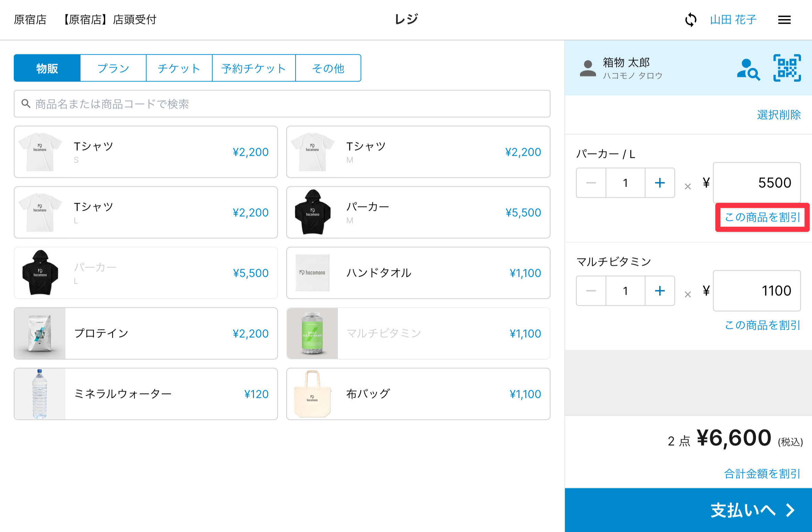Screen dimensions: 812x532
Task: Click 合計金額を割引 link
Action: coord(762,474)
